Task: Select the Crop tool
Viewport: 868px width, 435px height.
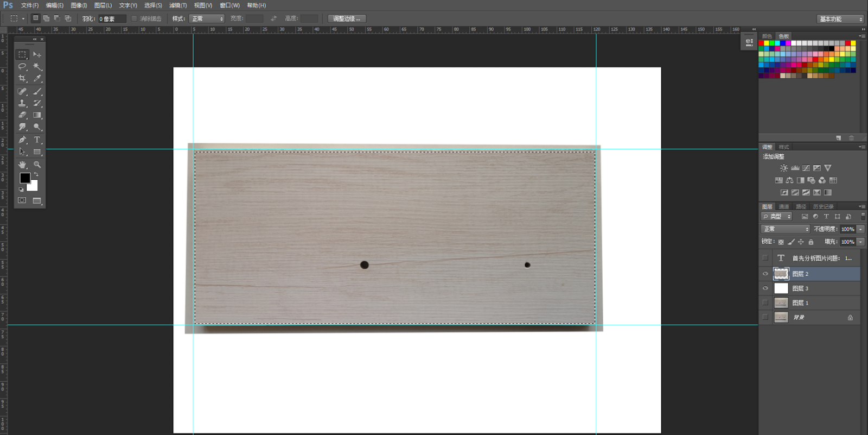Action: pyautogui.click(x=22, y=78)
